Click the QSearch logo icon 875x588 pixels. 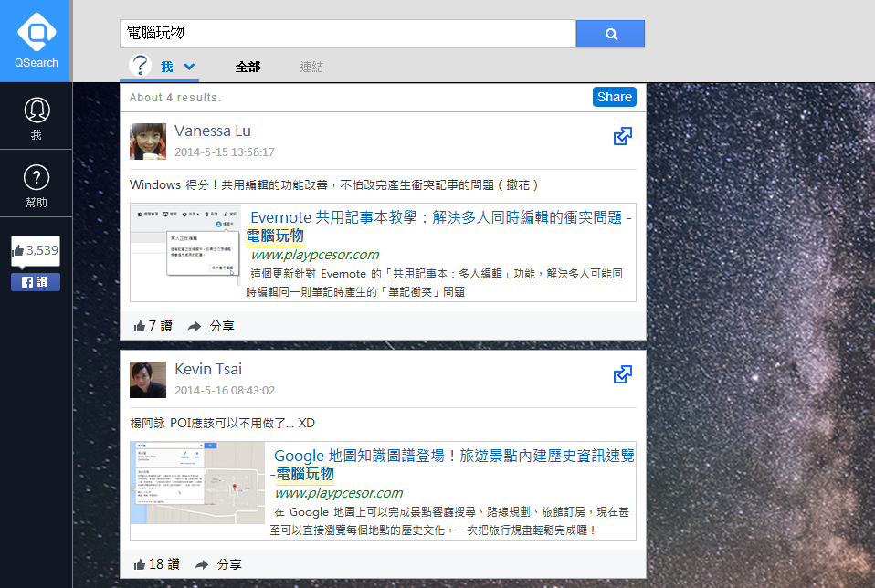(37, 32)
